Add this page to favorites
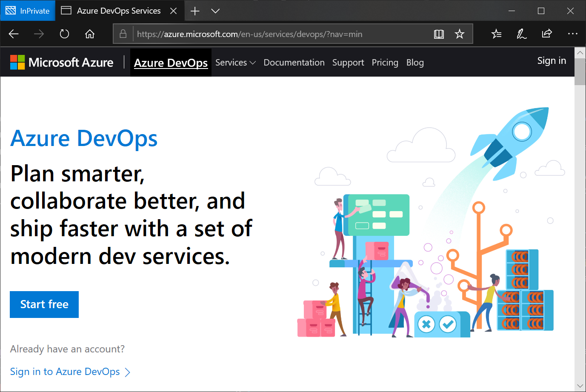586x392 pixels. coord(460,34)
